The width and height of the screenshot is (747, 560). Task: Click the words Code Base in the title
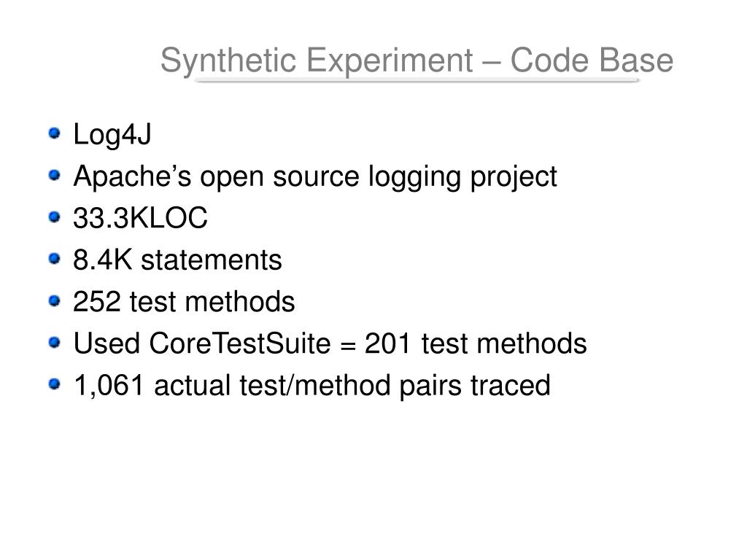tap(592, 60)
